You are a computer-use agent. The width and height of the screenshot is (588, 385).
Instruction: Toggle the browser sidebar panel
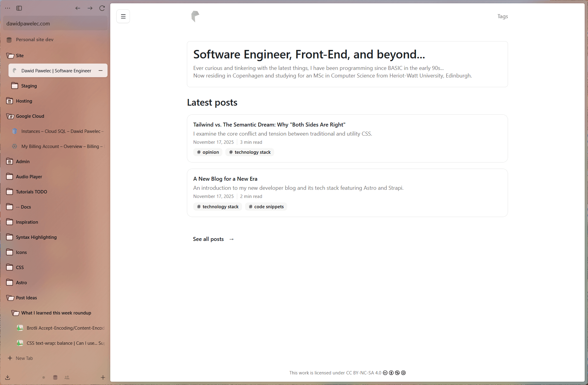(19, 8)
